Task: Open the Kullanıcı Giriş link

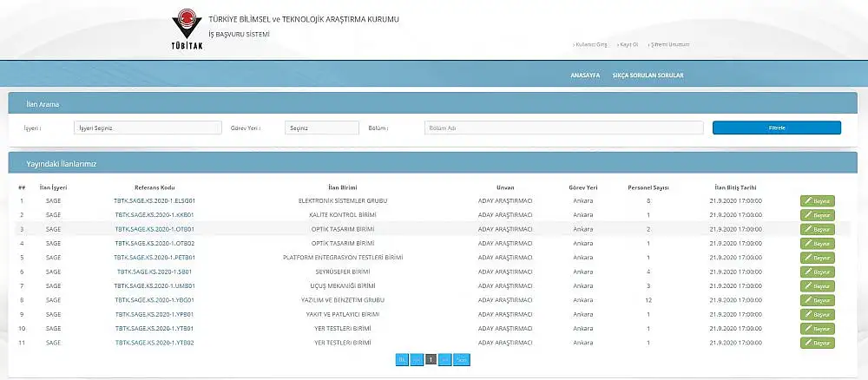Action: point(590,45)
